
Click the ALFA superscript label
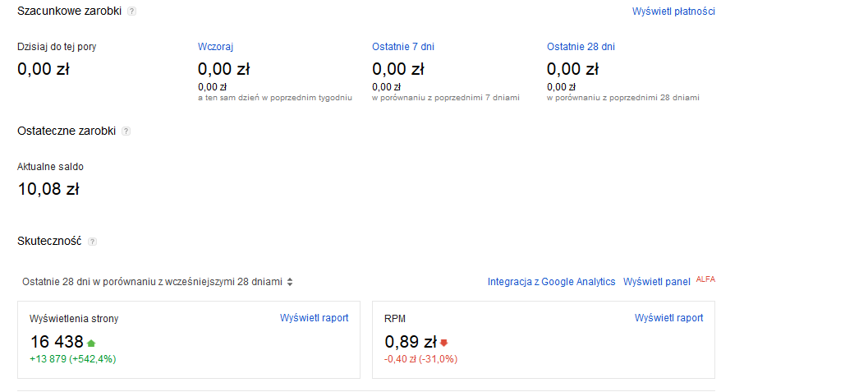click(x=705, y=279)
